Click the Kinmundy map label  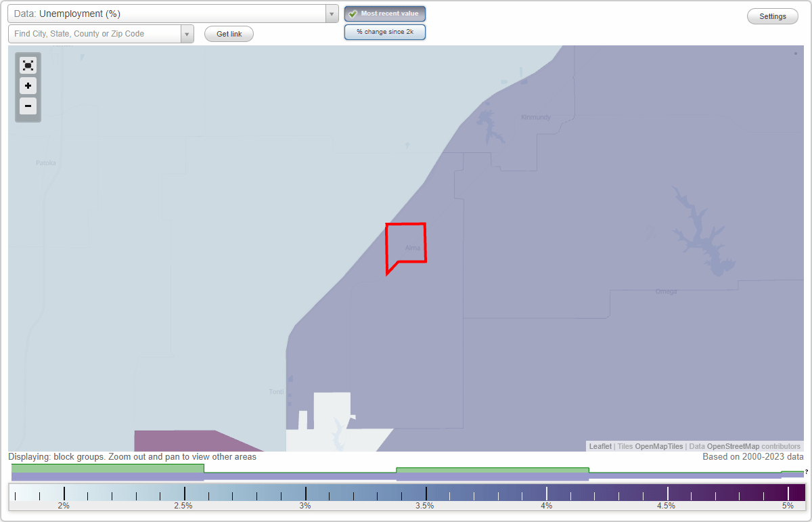coord(536,117)
